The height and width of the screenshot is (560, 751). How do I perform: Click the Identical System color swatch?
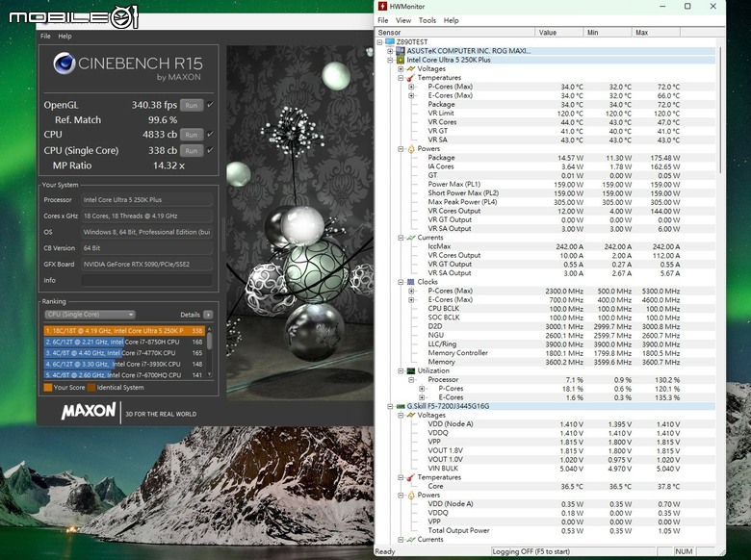(x=91, y=387)
